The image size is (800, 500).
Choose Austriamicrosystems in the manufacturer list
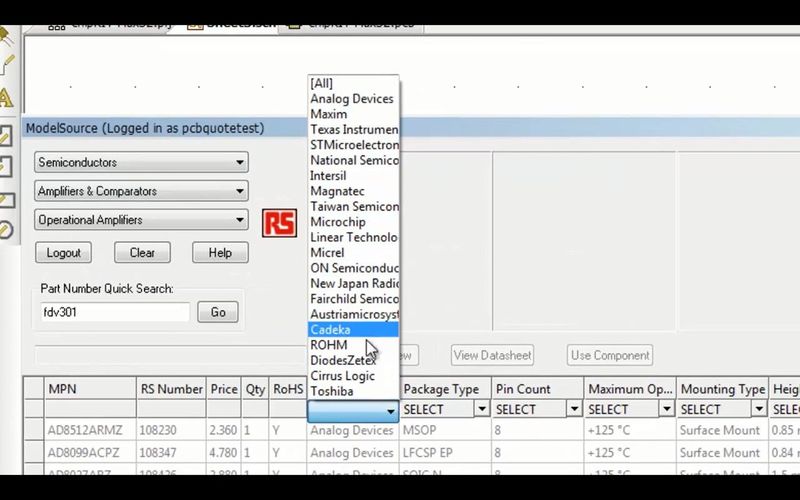[x=353, y=314]
